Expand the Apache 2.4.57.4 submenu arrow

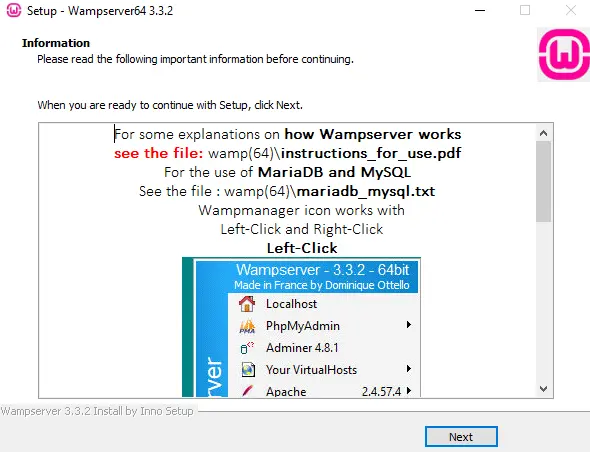pyautogui.click(x=409, y=391)
